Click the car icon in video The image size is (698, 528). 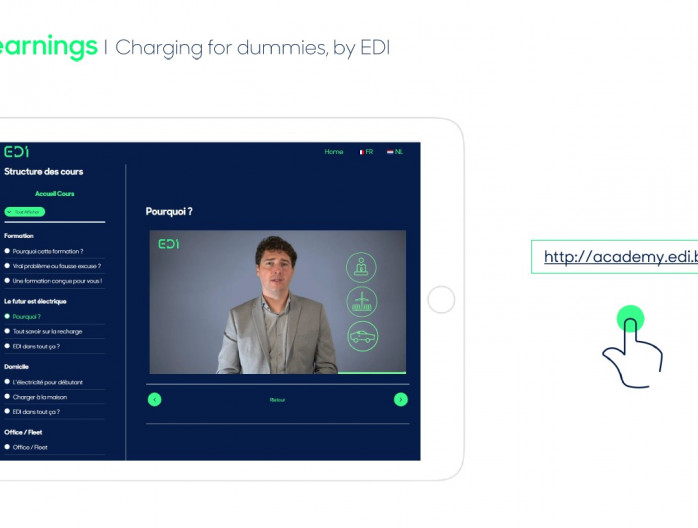[362, 336]
